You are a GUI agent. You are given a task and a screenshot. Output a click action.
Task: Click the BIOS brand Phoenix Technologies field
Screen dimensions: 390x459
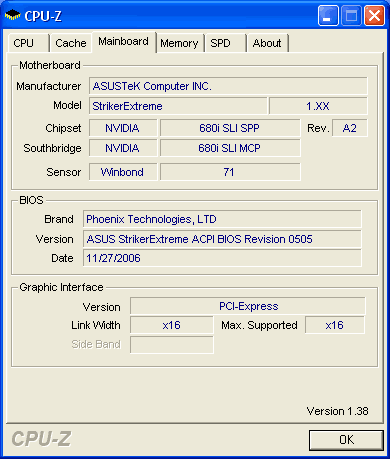tap(222, 219)
